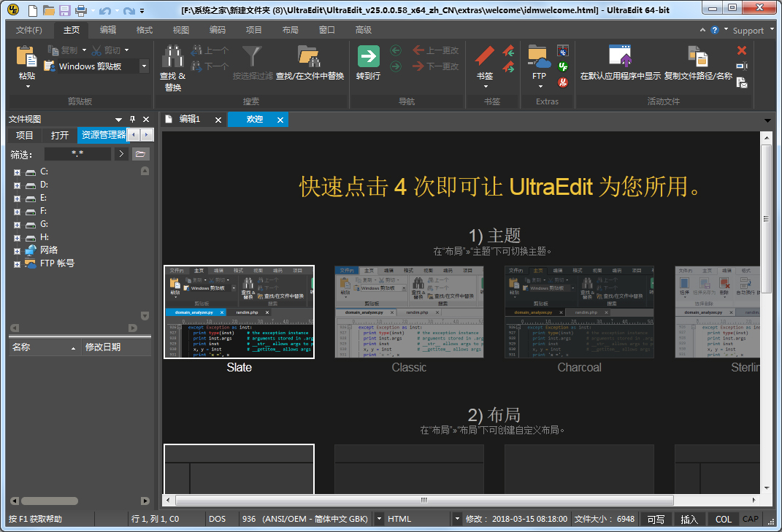The image size is (782, 532).
Task: Click the Undo arrow icon
Action: pyautogui.click(x=104, y=10)
